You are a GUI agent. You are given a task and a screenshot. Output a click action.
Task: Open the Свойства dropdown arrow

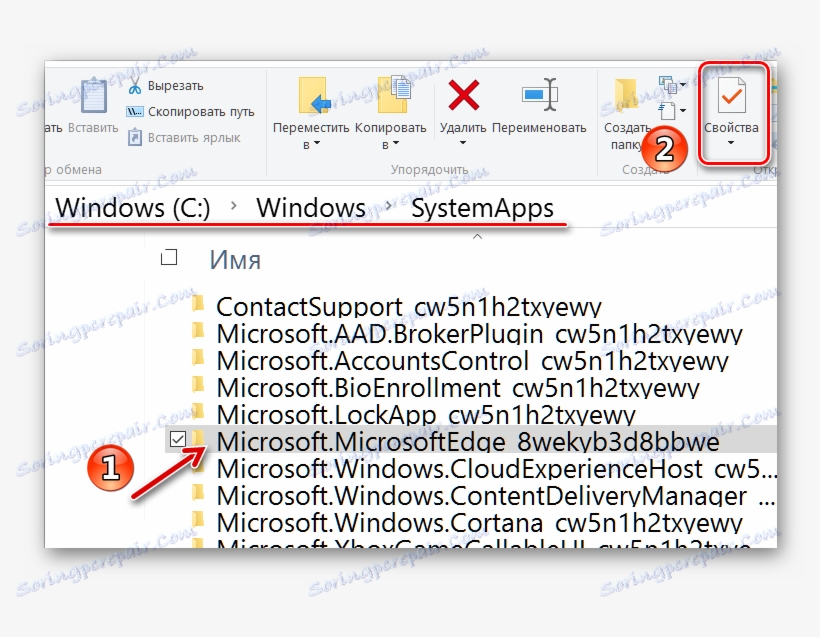tap(731, 143)
